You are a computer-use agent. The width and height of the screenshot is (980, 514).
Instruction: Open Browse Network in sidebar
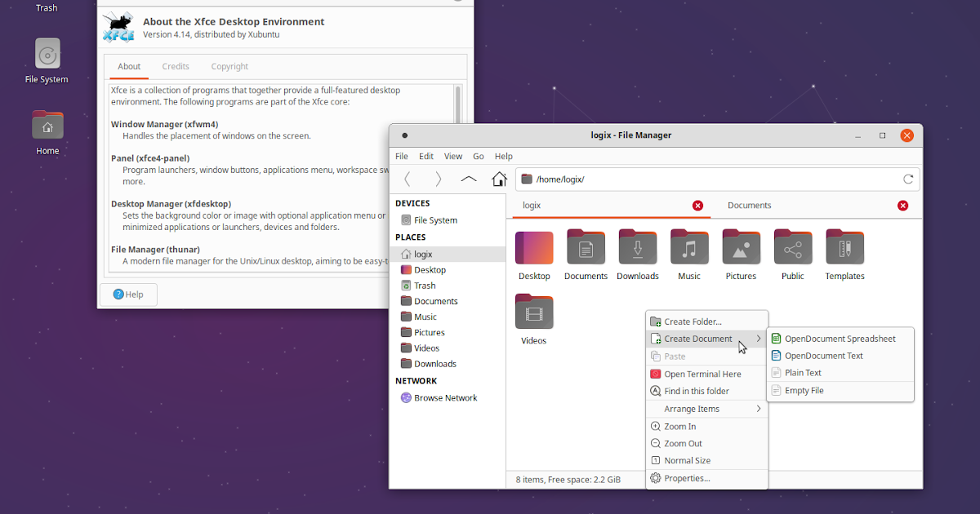tap(448, 398)
